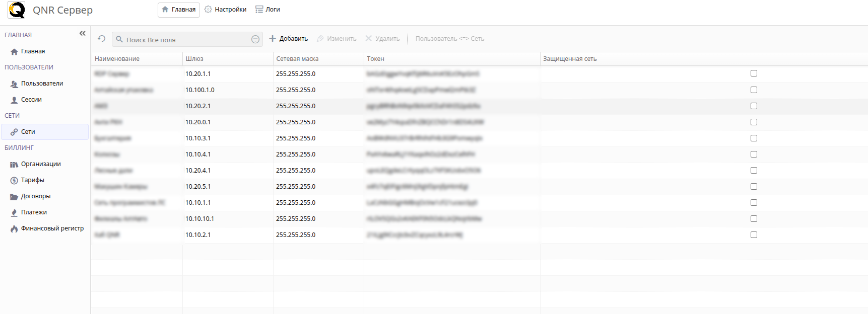868x314 pixels.
Task: Click the refresh icon in the toolbar
Action: [x=102, y=39]
